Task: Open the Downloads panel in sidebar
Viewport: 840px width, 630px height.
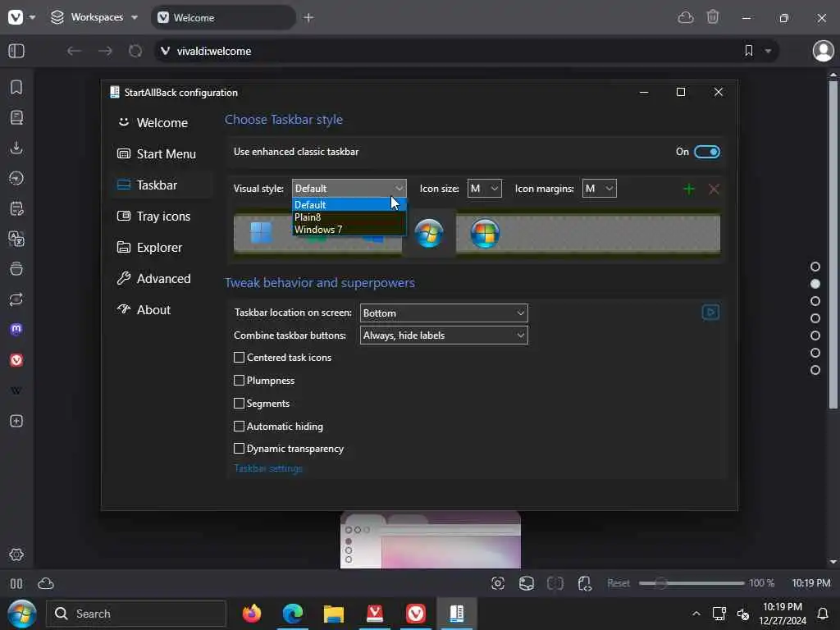Action: [16, 148]
